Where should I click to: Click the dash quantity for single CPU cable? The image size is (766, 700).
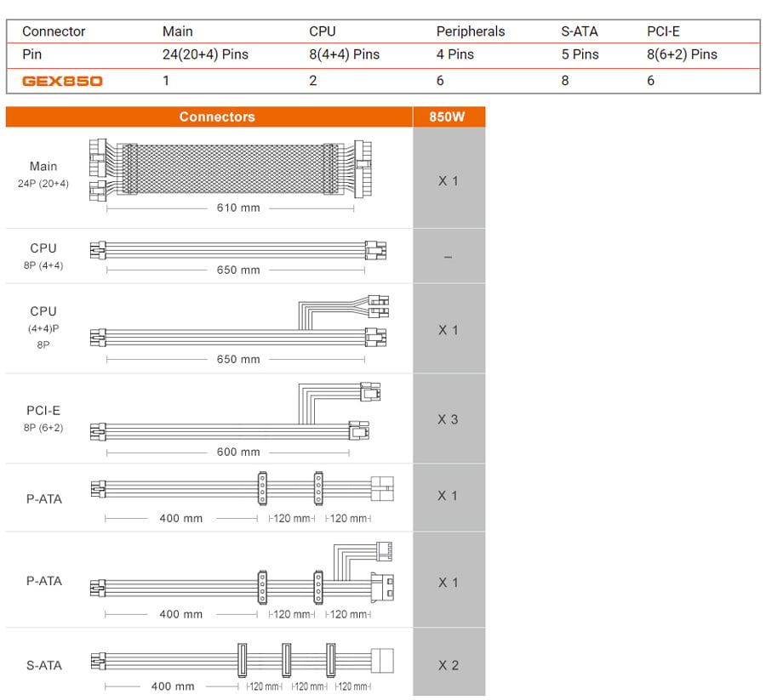click(x=448, y=257)
